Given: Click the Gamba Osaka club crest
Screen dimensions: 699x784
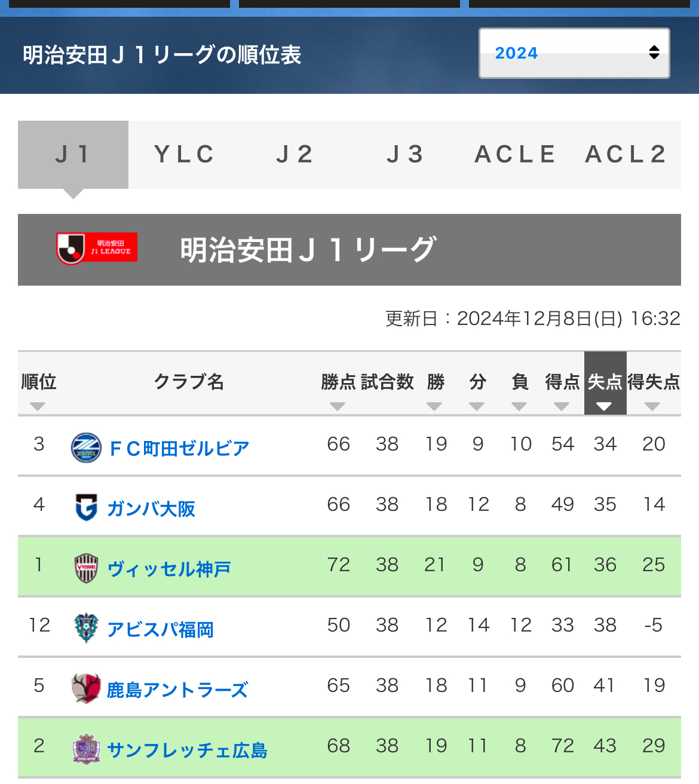Looking at the screenshot, I should [86, 507].
